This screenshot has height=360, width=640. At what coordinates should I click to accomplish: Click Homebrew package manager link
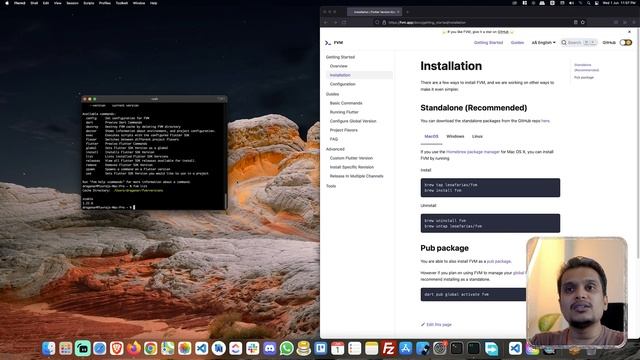[x=473, y=152]
